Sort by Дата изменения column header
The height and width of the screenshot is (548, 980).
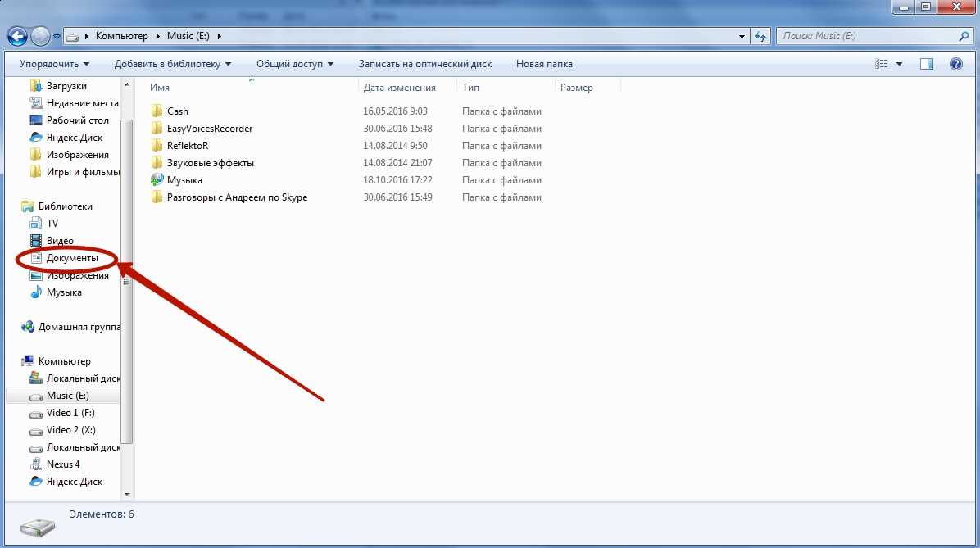[399, 88]
